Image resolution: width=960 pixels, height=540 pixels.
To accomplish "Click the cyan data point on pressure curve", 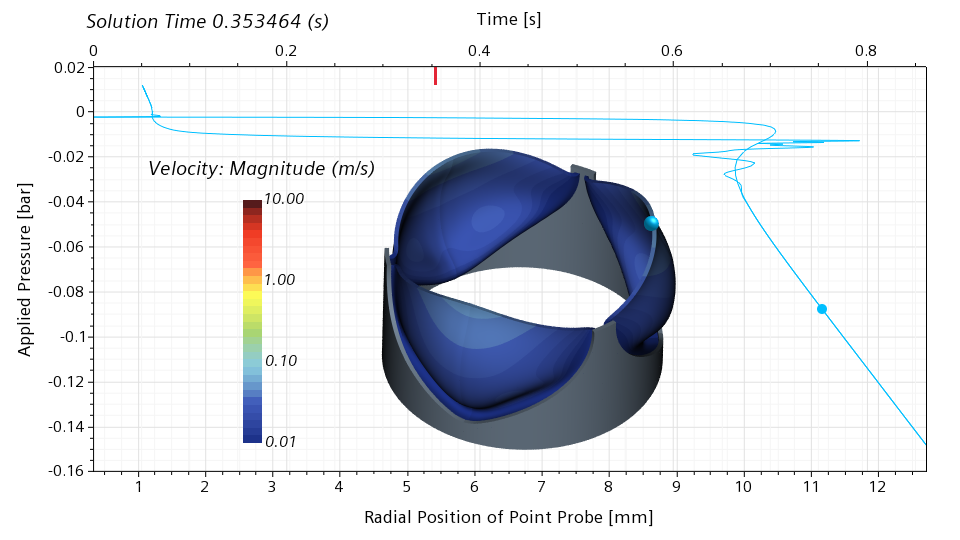I will point(822,309).
